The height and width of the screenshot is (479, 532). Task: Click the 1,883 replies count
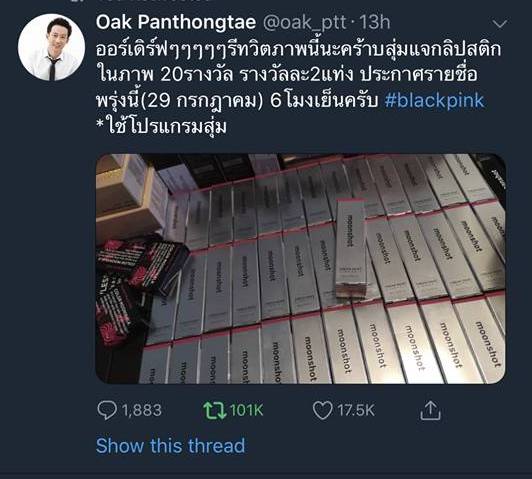(x=141, y=410)
